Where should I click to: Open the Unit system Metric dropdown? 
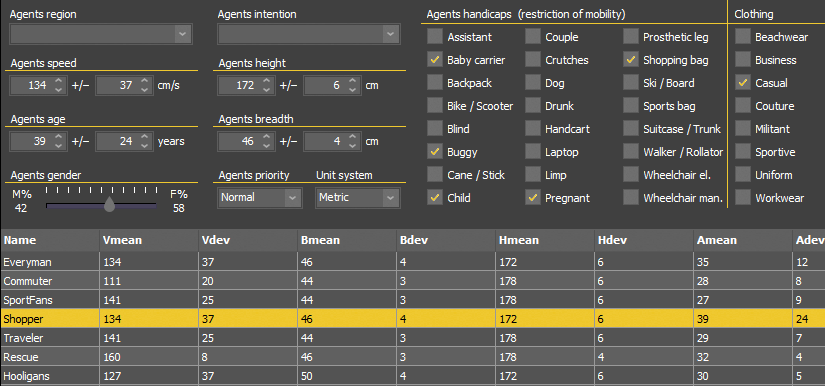coord(357,198)
